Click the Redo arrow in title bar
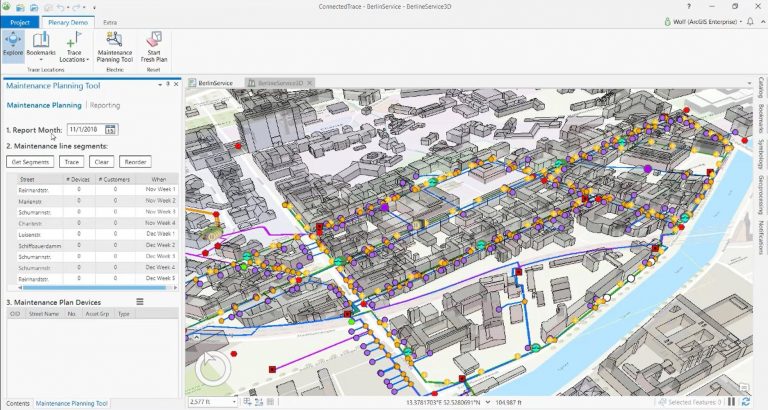The height and width of the screenshot is (410, 768). tap(76, 7)
